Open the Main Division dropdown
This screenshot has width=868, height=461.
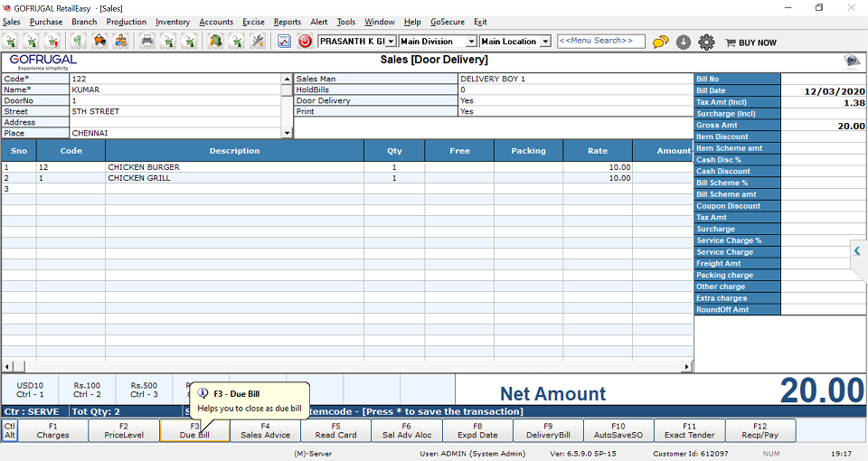[x=471, y=42]
